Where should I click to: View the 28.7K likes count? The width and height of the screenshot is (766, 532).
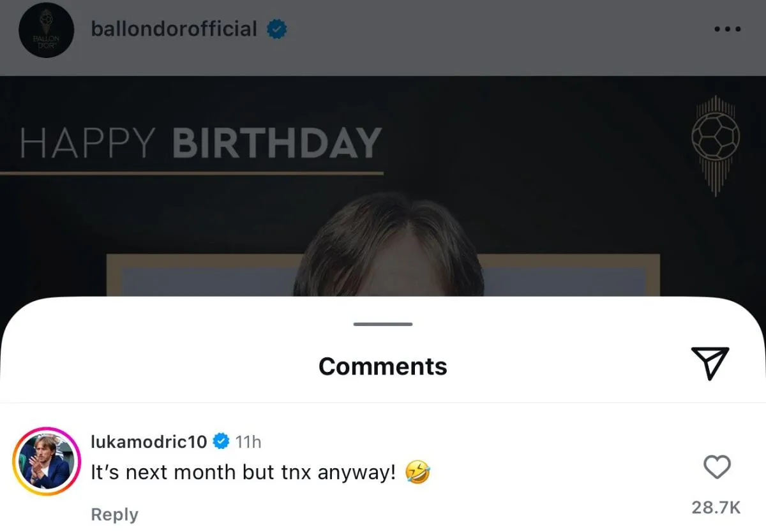pos(716,508)
